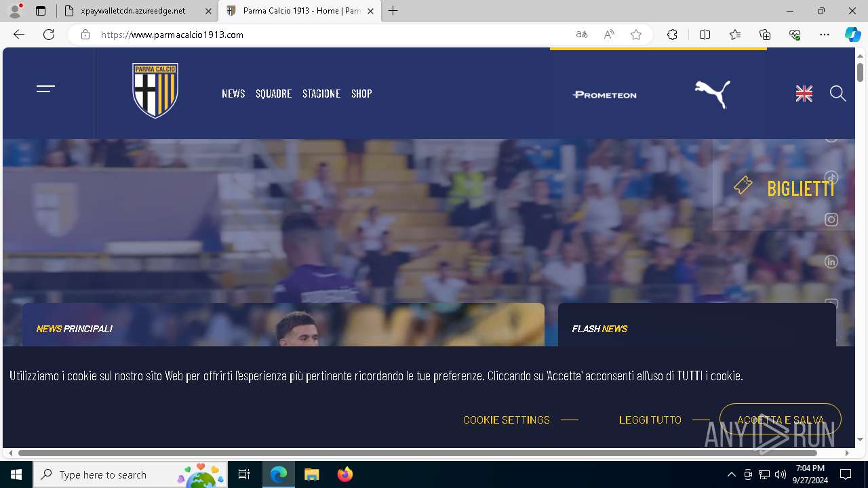Open the Instagram social icon
The width and height of the screenshot is (868, 488).
(x=831, y=220)
